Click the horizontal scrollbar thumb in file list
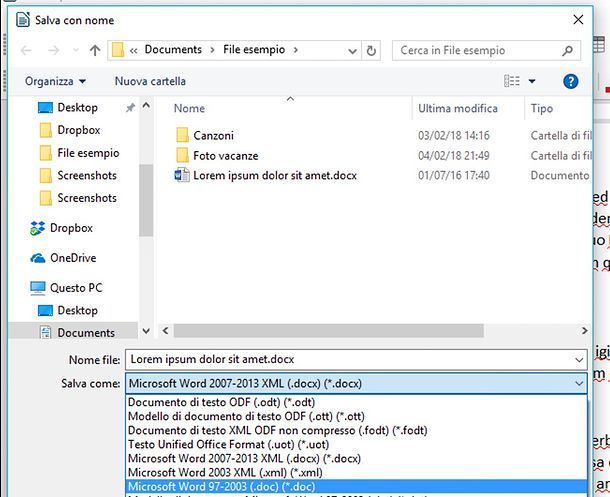Screen dimensions: 610x497 click(328, 331)
